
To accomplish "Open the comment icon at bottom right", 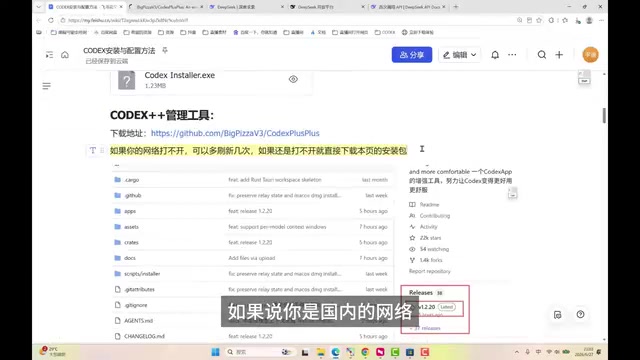I will pyautogui.click(x=558, y=314).
